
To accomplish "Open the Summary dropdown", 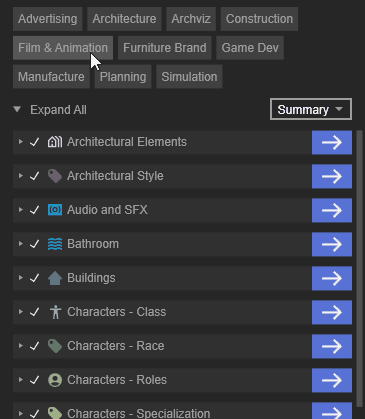I will pyautogui.click(x=311, y=109).
